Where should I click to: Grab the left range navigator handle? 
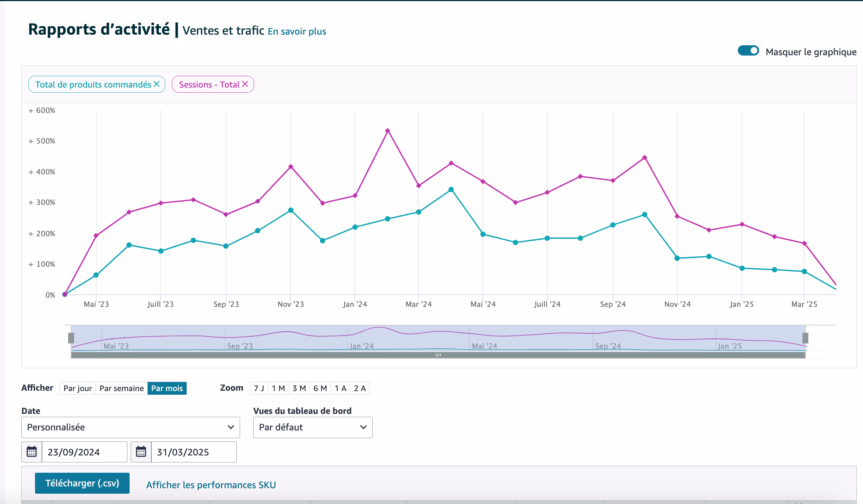[71, 338]
